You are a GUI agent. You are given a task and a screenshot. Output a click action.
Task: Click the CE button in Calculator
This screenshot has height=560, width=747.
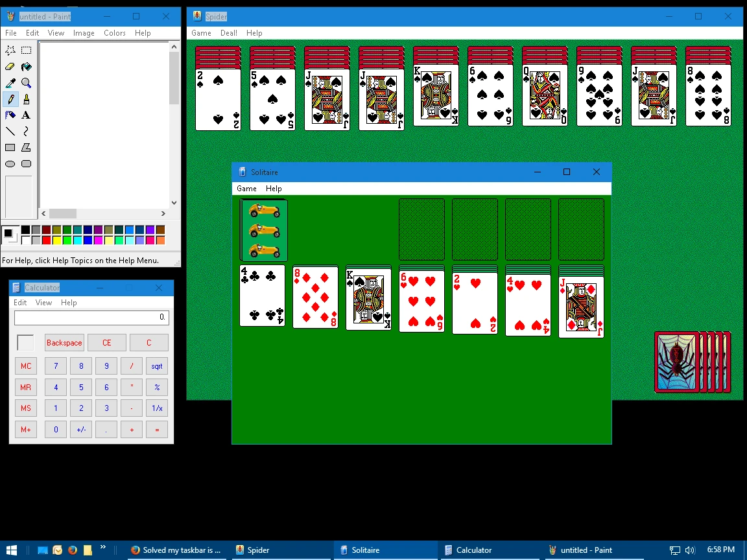click(107, 343)
